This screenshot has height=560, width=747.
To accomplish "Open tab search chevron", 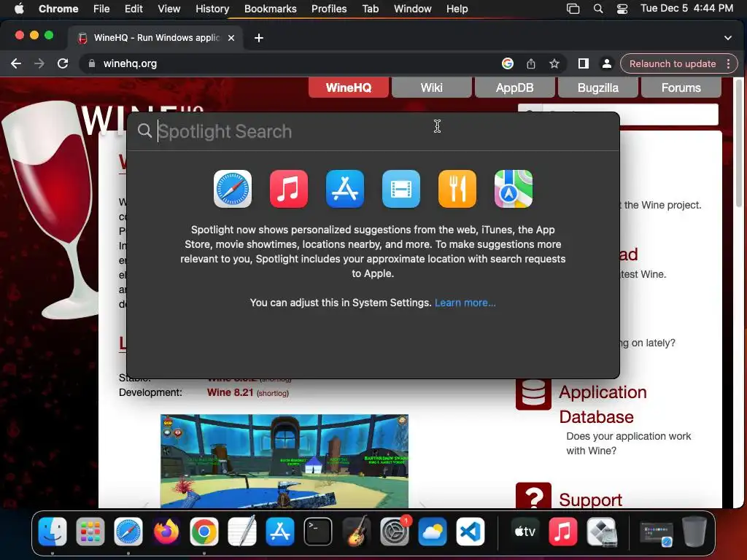I will click(x=727, y=38).
